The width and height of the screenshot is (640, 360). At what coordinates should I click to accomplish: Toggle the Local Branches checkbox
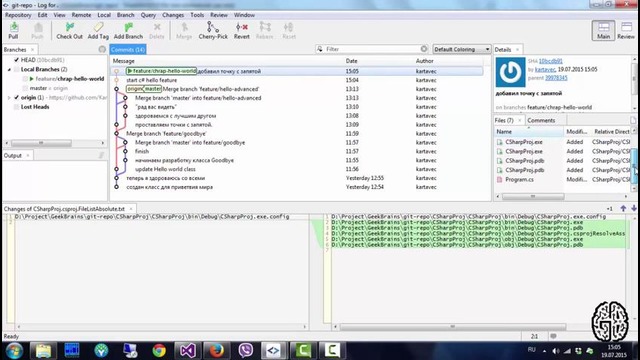[x=16, y=69]
